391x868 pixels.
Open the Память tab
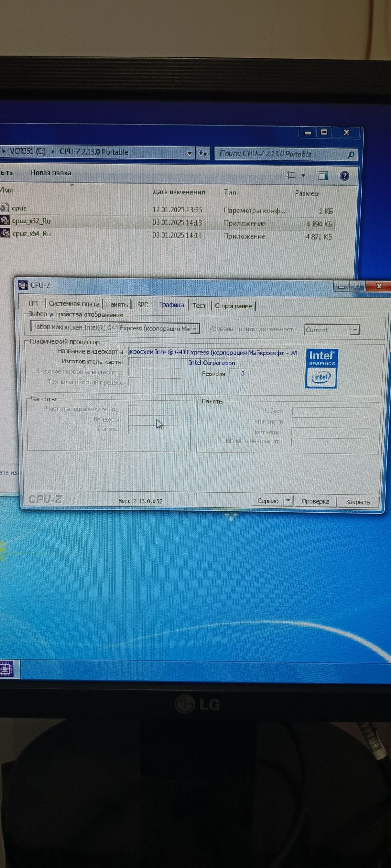pos(117,304)
